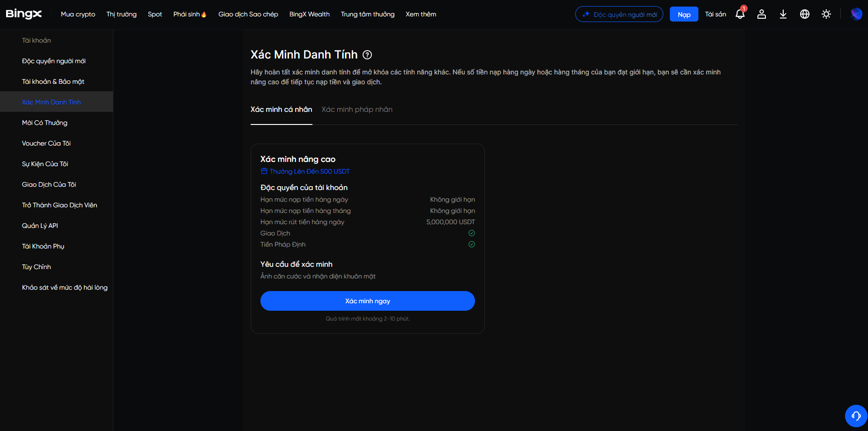
Task: Open Trở Thành Giao Dịch Viên sidebar item
Action: pos(59,205)
